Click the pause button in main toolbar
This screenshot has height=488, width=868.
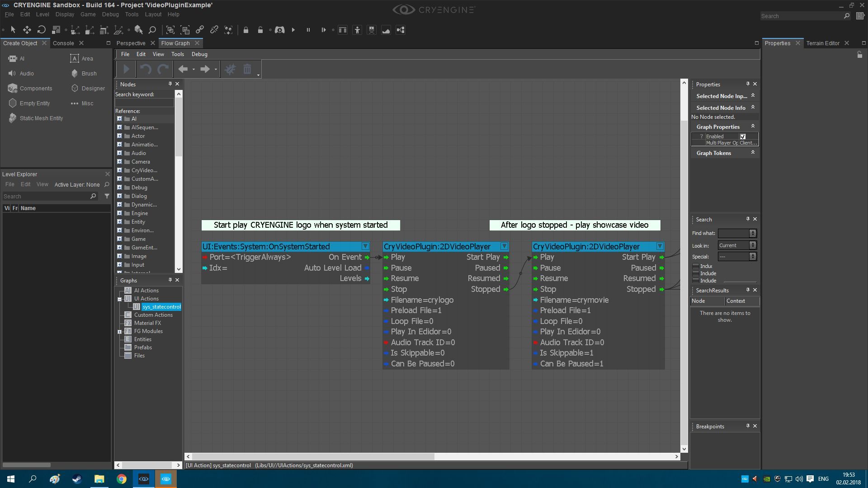pyautogui.click(x=308, y=30)
